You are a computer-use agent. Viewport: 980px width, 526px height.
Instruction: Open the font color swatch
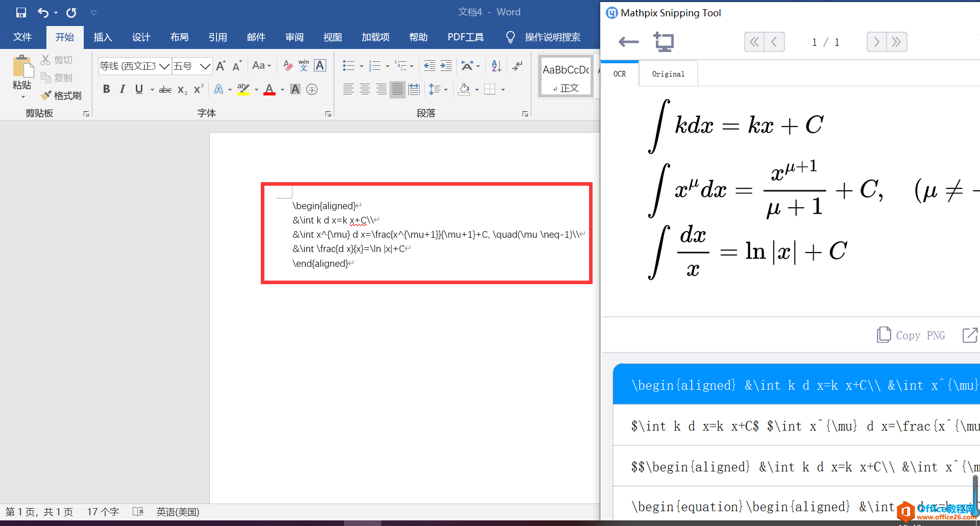coord(269,89)
